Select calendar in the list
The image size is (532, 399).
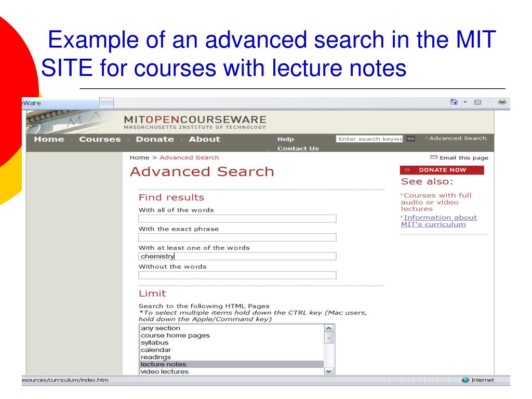click(x=232, y=350)
